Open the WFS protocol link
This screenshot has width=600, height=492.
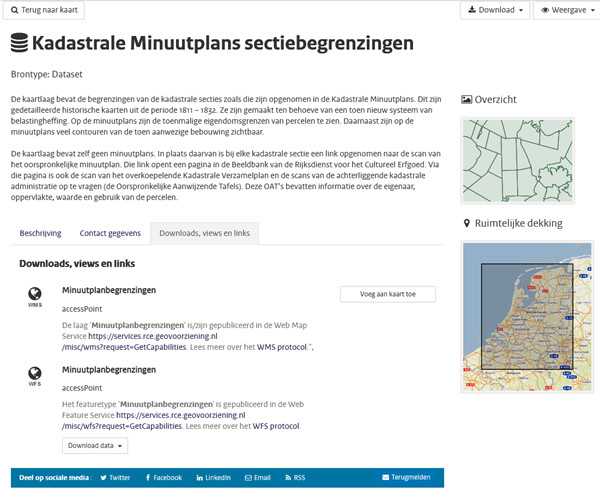(x=276, y=426)
